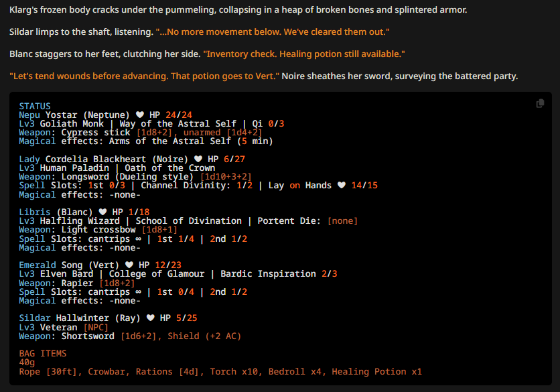Click "Bardic Inspiration 2/3" text

pyautogui.click(x=279, y=273)
